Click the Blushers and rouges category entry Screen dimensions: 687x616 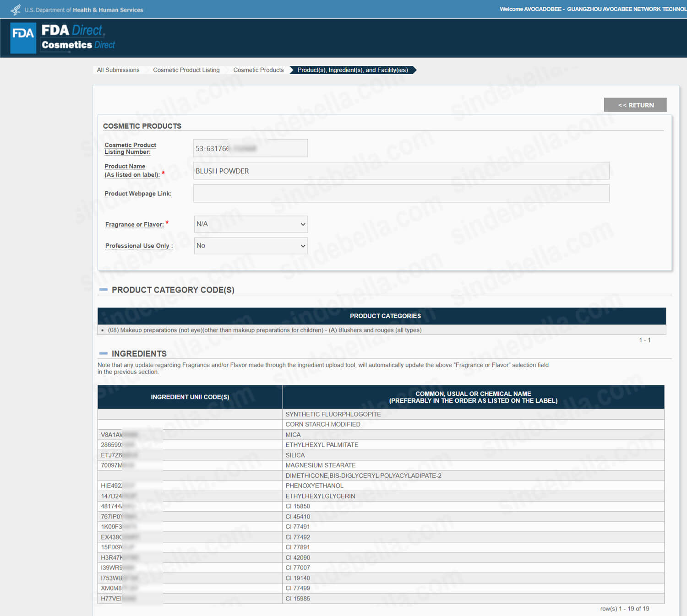pyautogui.click(x=265, y=330)
